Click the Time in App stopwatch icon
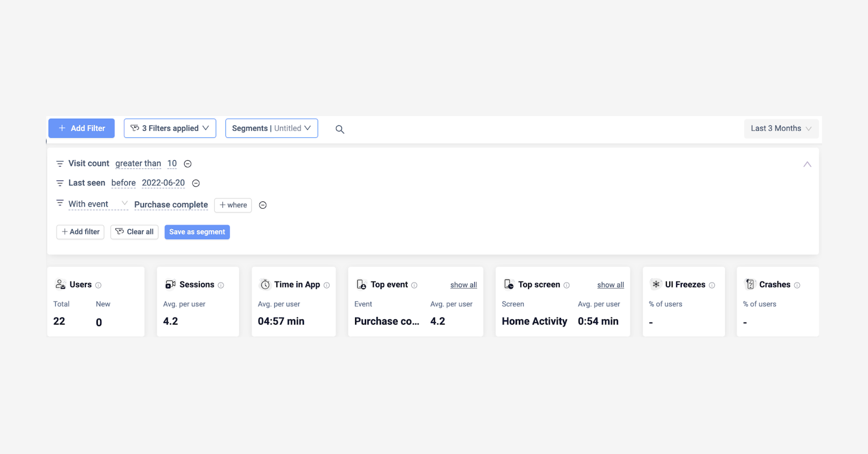Image resolution: width=868 pixels, height=454 pixels. click(265, 284)
